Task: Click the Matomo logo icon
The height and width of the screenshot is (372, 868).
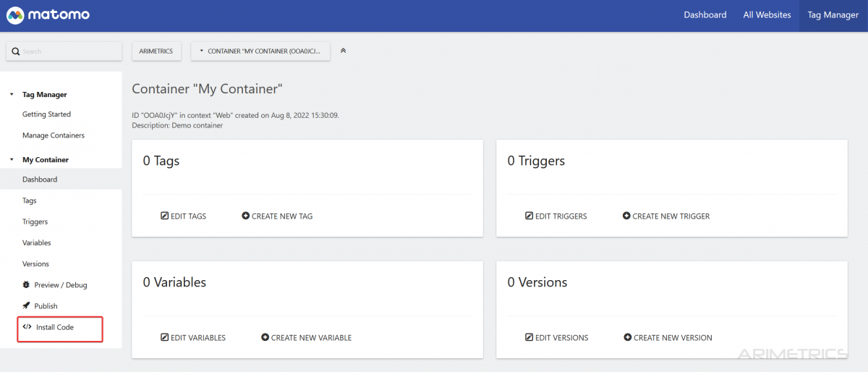Action: 16,15
